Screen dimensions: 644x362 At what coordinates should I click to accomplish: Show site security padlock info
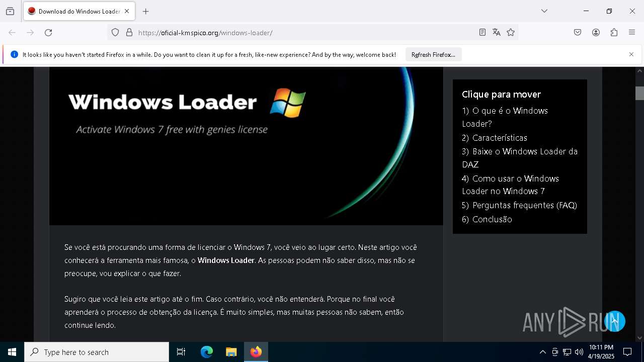pyautogui.click(x=129, y=33)
